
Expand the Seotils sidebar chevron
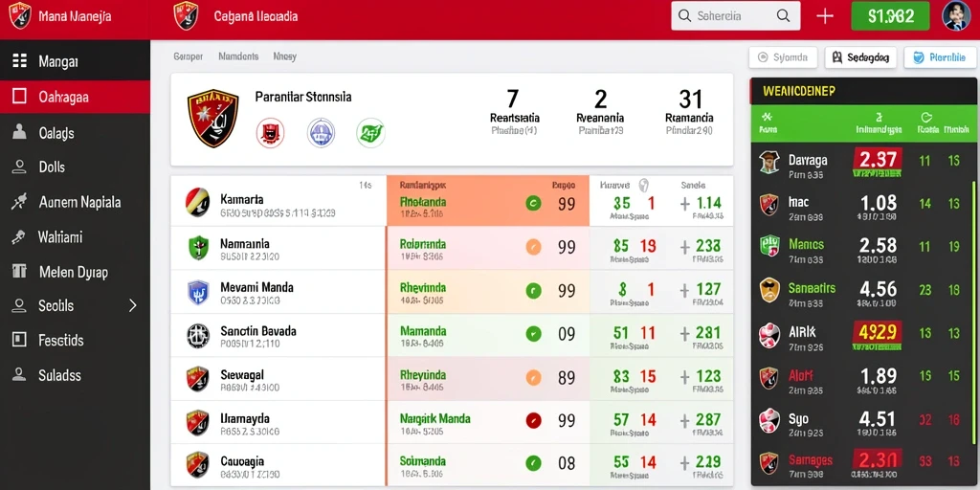[x=132, y=305]
